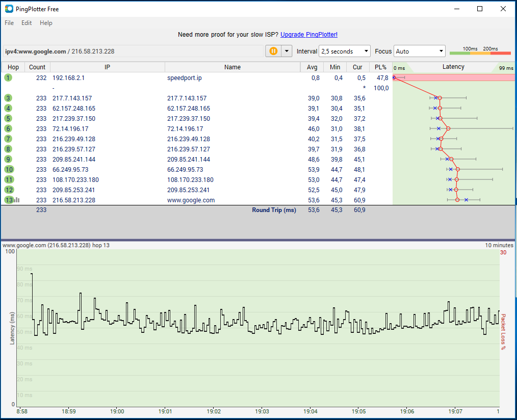The image size is (517, 420).
Task: Click the timeline graph bars icon beside hop 13
Action: (17, 200)
